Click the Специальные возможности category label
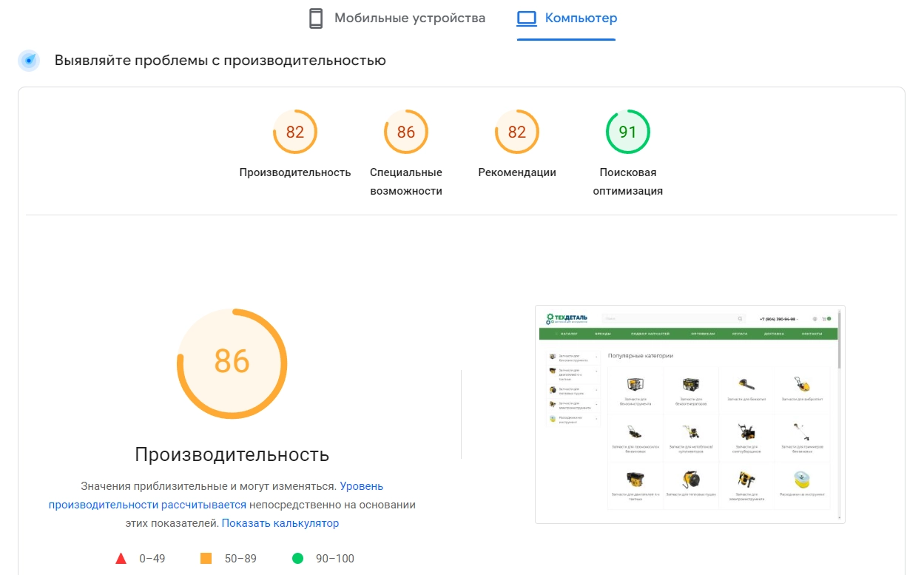 click(406, 181)
